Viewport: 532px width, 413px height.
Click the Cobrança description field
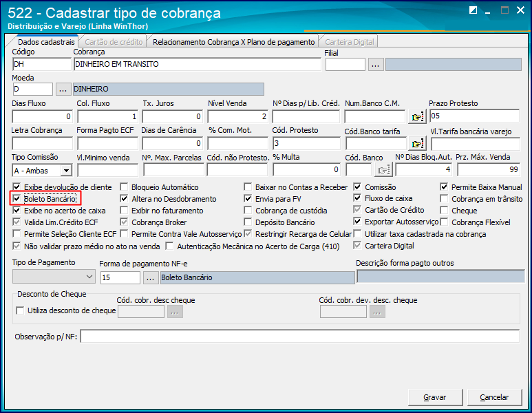[197, 65]
